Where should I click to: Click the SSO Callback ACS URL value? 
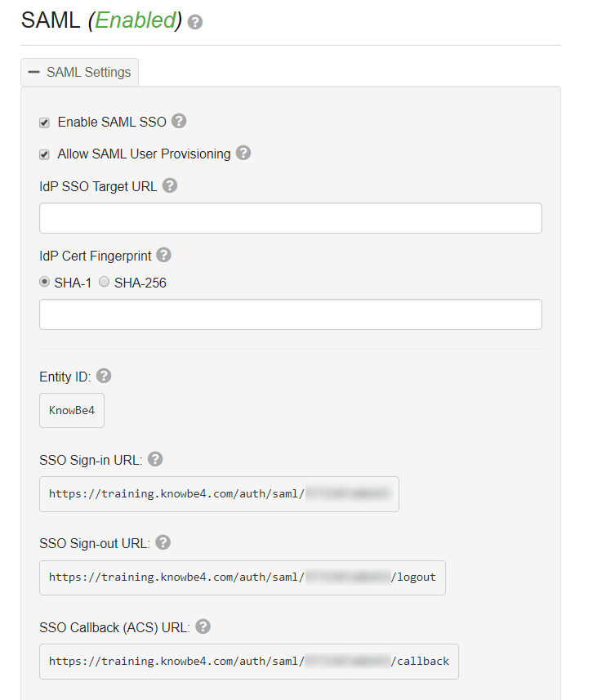coord(248,662)
